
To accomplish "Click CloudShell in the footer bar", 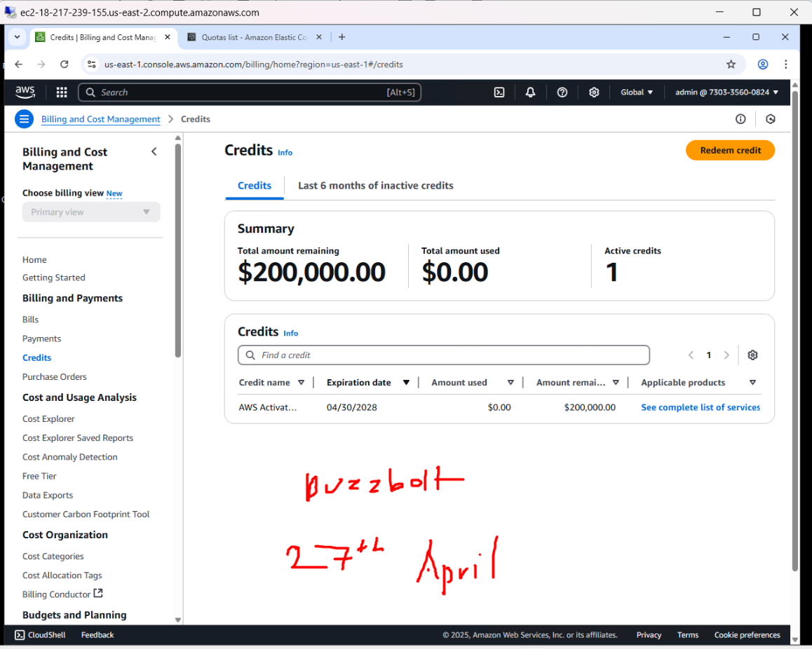I will (x=41, y=635).
